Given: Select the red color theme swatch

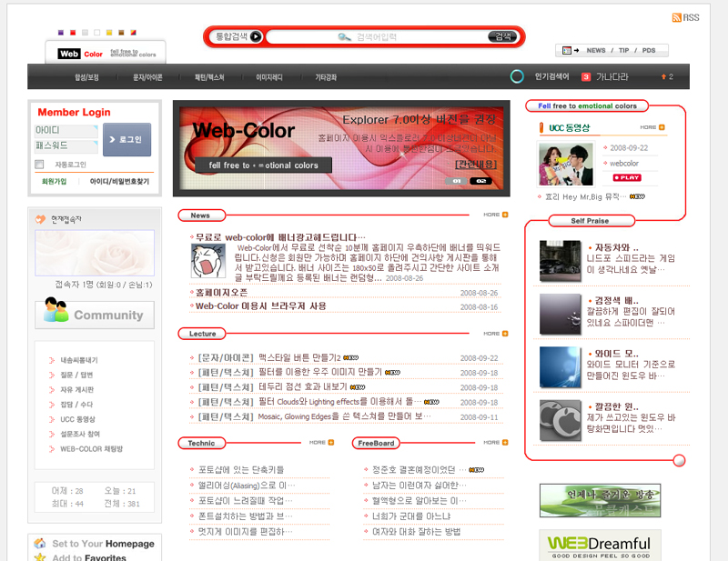Looking at the screenshot, I should [x=73, y=33].
